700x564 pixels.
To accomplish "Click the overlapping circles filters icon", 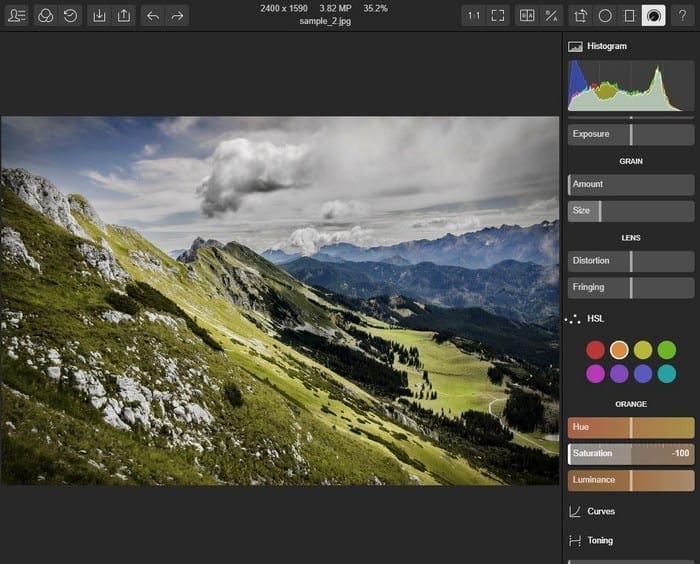I will click(46, 16).
